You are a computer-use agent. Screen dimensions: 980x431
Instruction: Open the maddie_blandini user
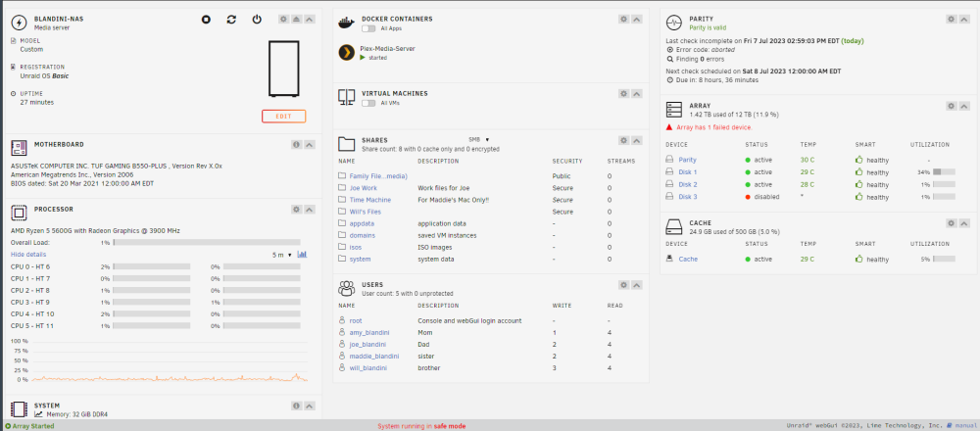tap(374, 356)
